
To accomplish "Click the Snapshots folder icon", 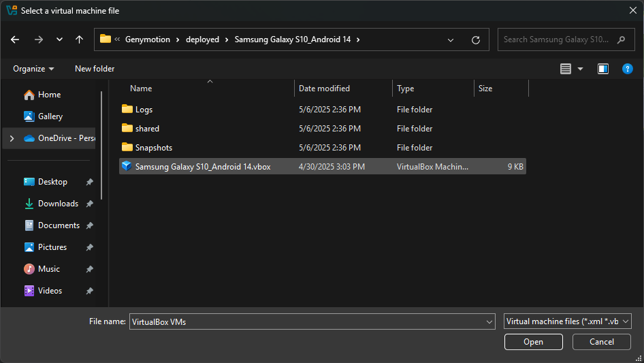I will coord(127,147).
